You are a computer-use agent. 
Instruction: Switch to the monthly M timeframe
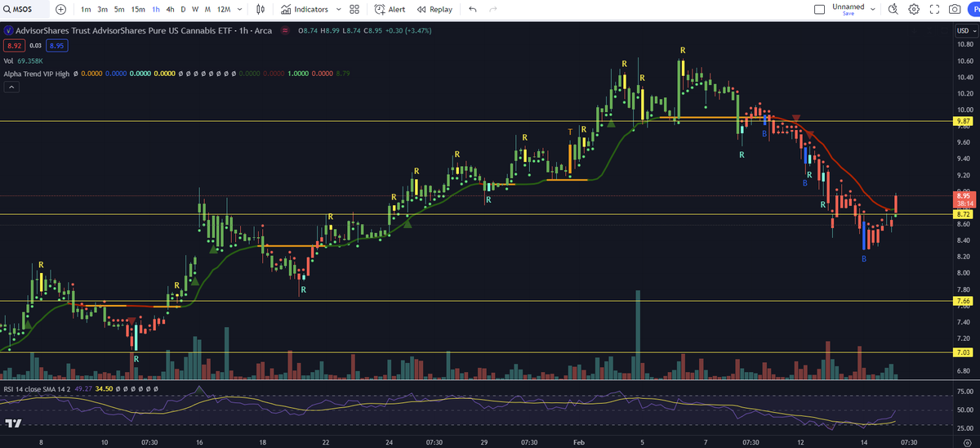click(x=206, y=9)
